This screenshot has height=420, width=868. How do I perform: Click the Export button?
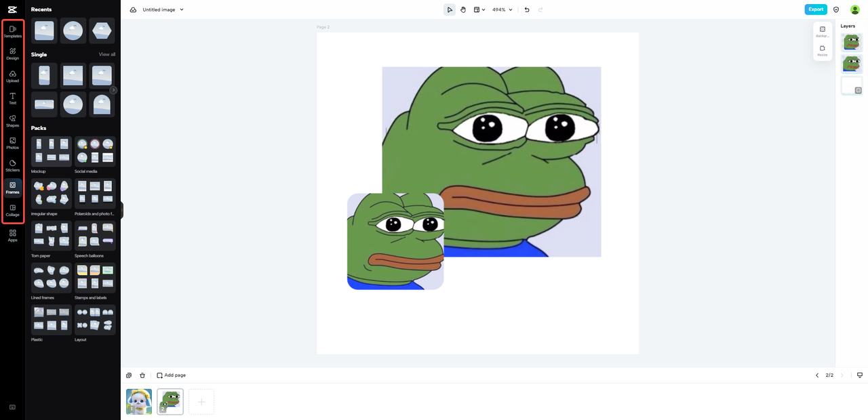point(816,9)
